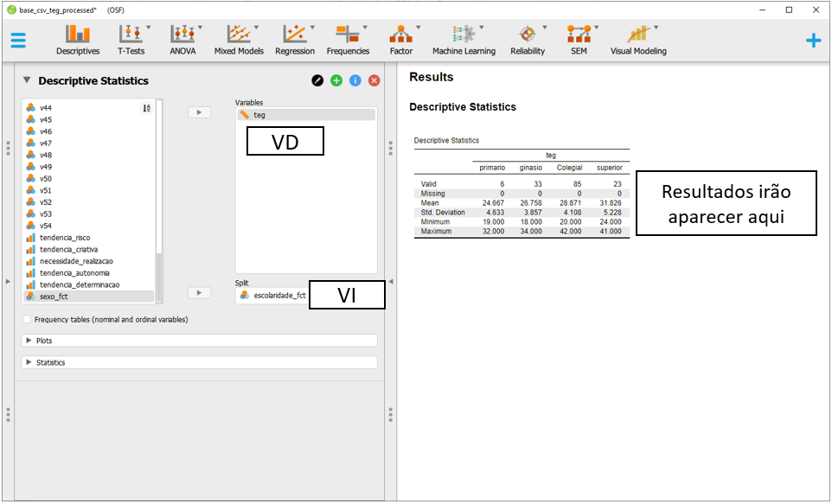This screenshot has height=504, width=832.
Task: Click the red remove analysis icon
Action: coord(374,80)
